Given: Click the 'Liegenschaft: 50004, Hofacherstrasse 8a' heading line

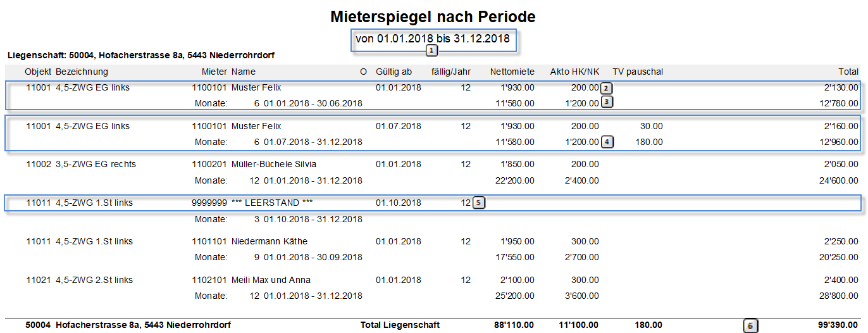Looking at the screenshot, I should coord(140,56).
